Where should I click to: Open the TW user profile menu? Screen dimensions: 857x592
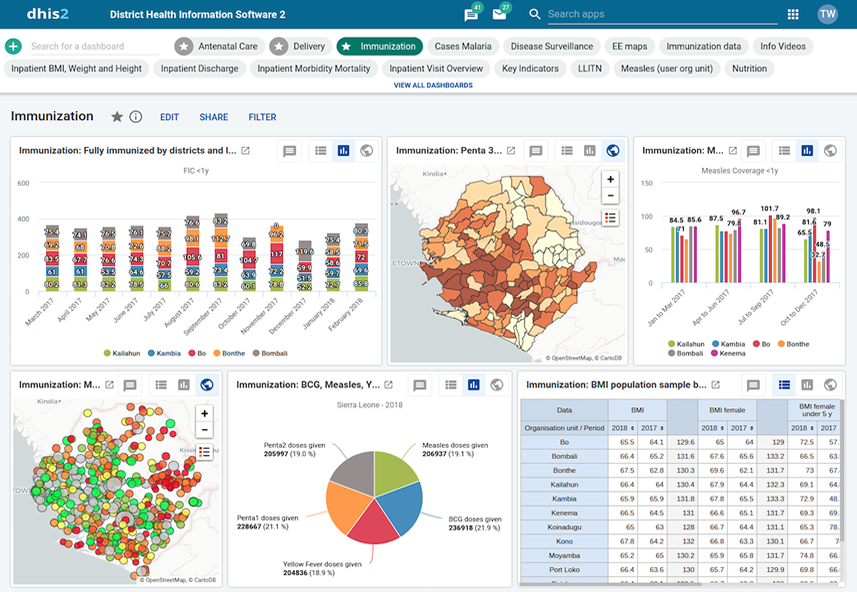coord(827,14)
